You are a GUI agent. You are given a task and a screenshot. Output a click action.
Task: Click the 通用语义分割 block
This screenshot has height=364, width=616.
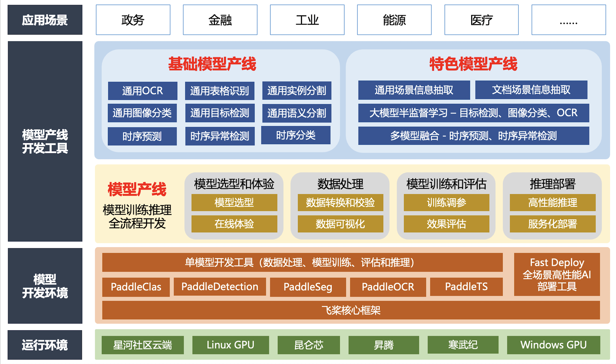297,113
